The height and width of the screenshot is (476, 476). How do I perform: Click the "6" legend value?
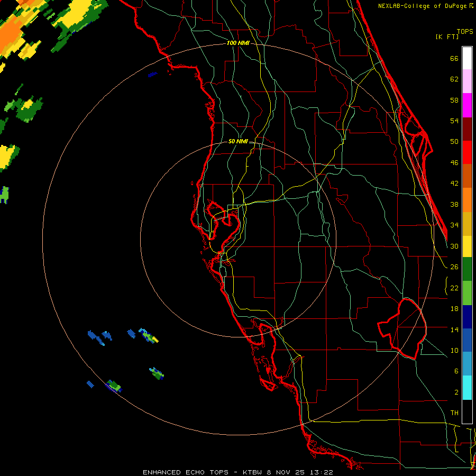(456, 371)
